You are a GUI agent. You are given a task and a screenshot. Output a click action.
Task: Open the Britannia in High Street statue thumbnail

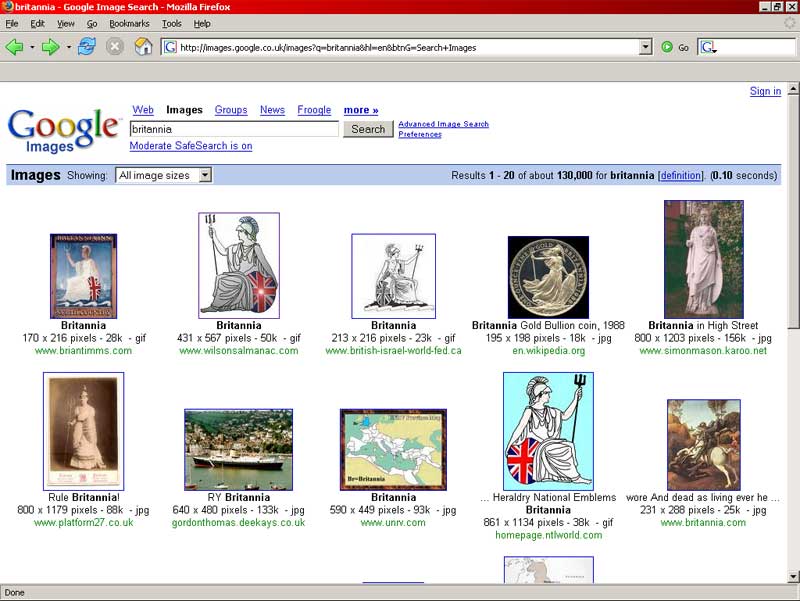click(x=704, y=259)
